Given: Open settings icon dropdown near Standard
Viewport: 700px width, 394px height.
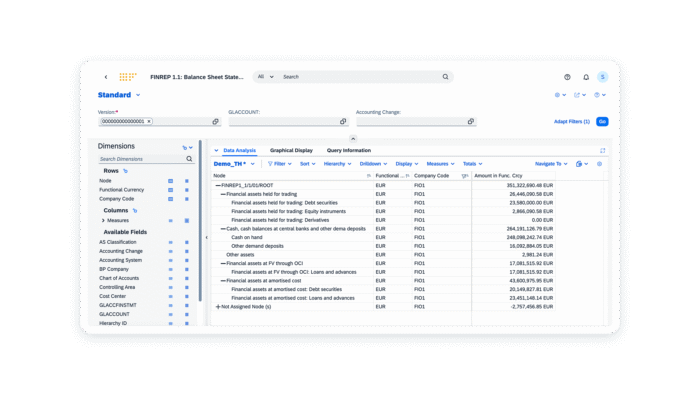Looking at the screenshot, I should pyautogui.click(x=560, y=95).
